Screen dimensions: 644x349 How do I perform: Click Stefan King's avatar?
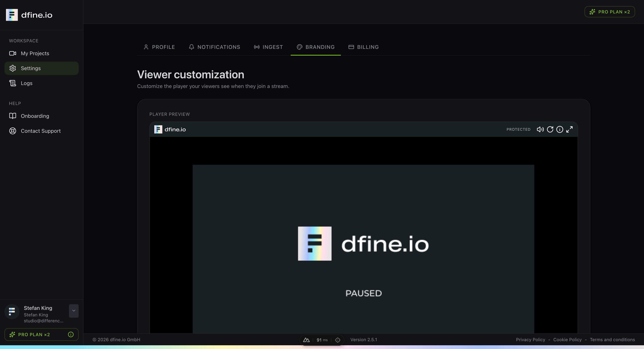12,312
